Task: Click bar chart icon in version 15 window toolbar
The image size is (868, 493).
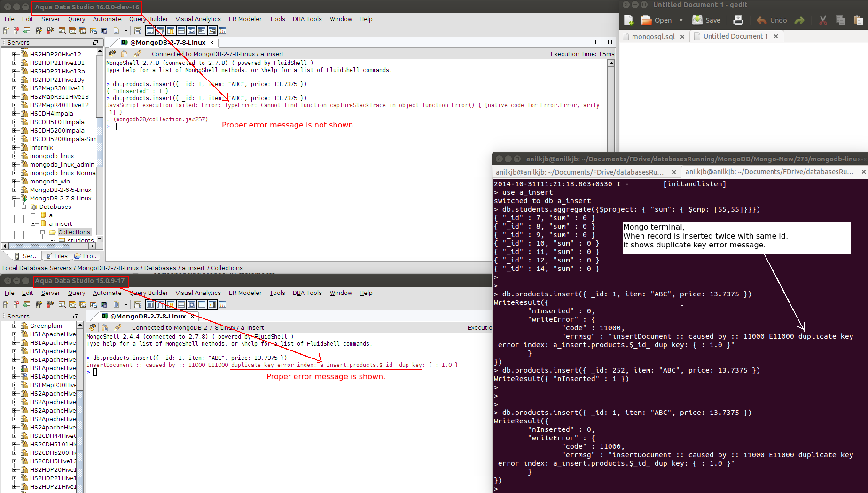Action: click(x=222, y=304)
